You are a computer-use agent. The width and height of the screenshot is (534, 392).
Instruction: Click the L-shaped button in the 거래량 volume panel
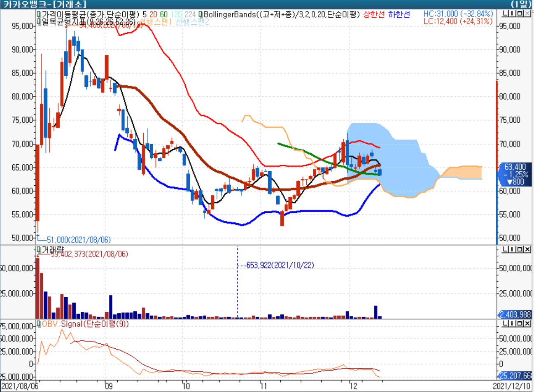point(506,250)
